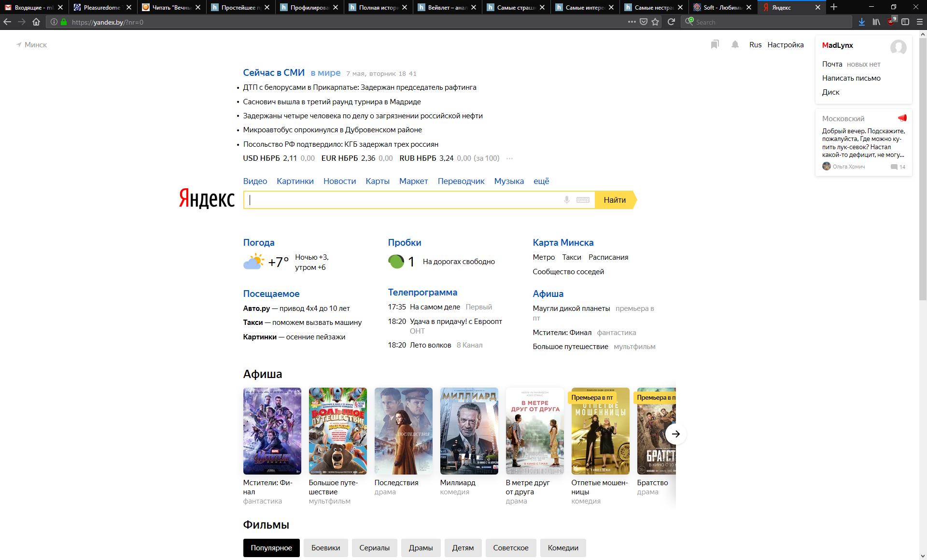Viewport: 927px width, 560px height.
Task: Open the Firefox downloads arrow icon
Action: pos(862,22)
